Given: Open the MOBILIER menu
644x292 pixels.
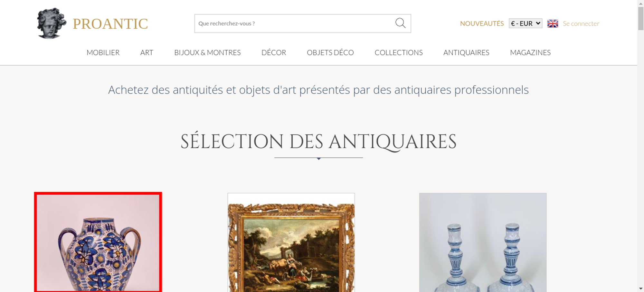Looking at the screenshot, I should 103,53.
